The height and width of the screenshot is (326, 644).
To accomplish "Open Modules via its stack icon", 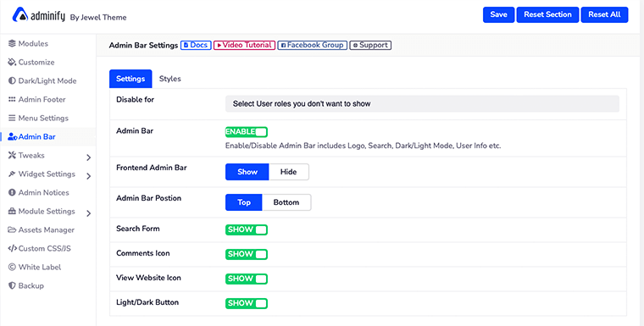I will [12, 43].
